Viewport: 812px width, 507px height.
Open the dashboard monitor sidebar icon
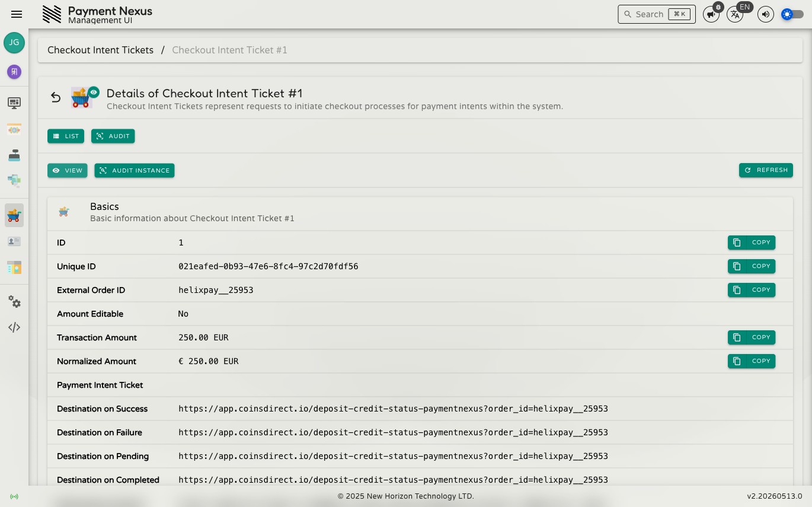[14, 103]
